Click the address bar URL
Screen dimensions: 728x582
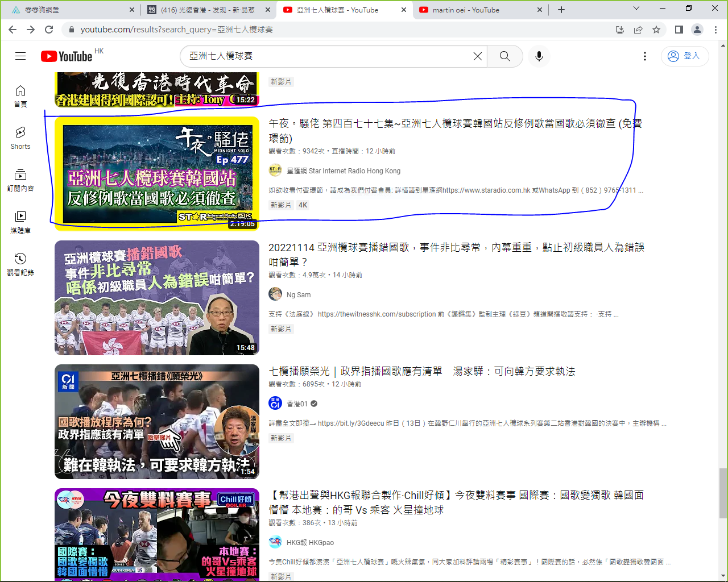[176, 30]
